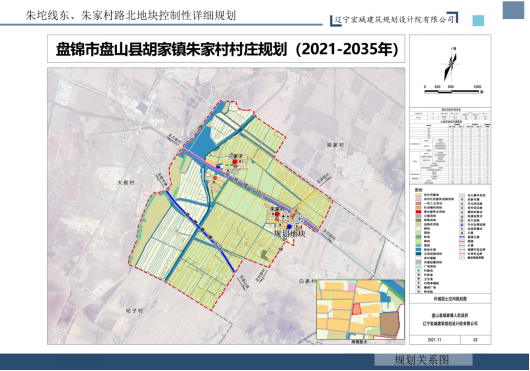Click the north arrow compass symbol
The height and width of the screenshot is (371, 530).
pos(451,64)
